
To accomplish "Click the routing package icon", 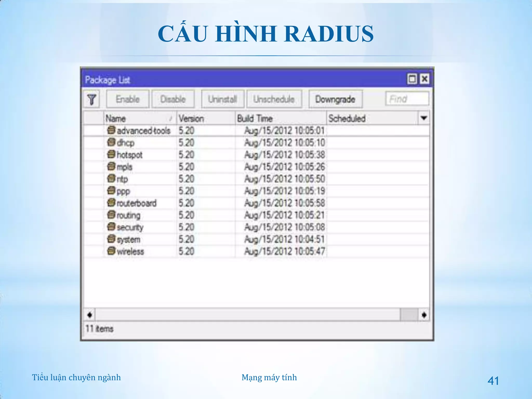I will tap(111, 215).
